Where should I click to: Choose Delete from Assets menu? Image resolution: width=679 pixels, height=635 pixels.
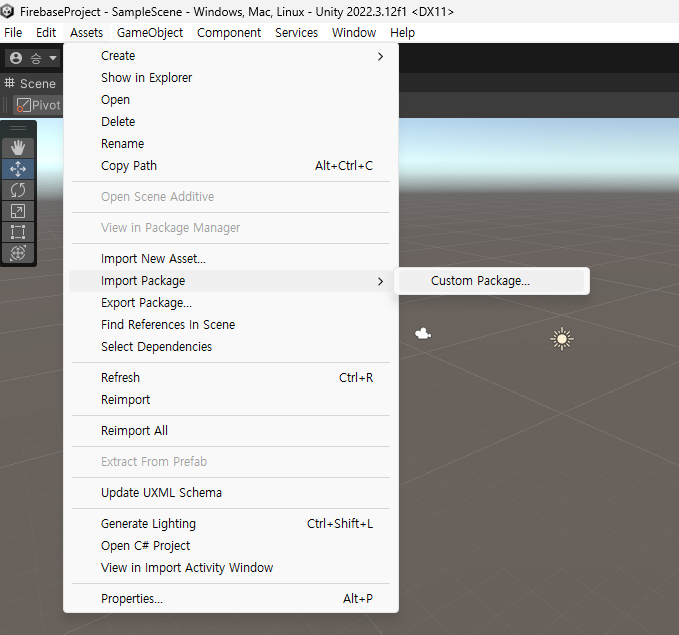(231, 122)
